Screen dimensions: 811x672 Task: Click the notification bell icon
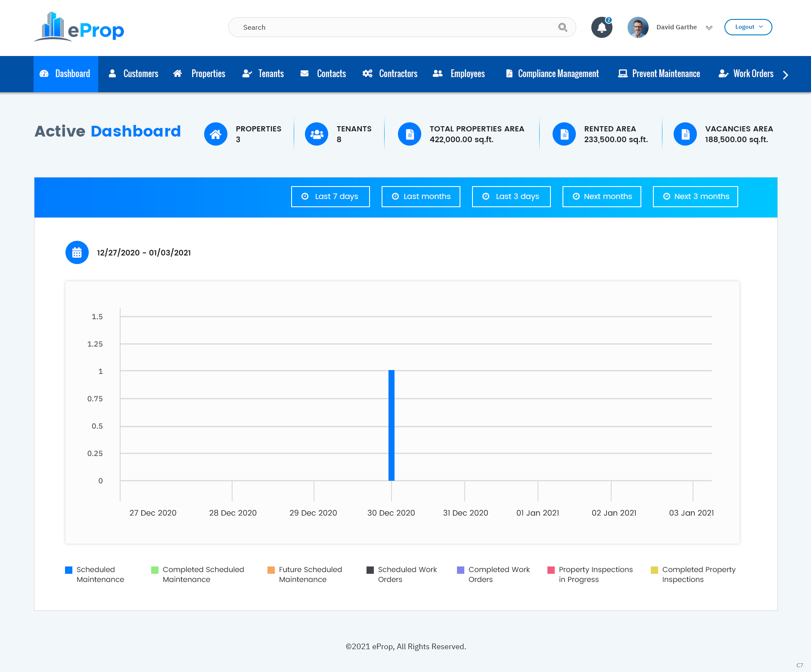pyautogui.click(x=602, y=28)
